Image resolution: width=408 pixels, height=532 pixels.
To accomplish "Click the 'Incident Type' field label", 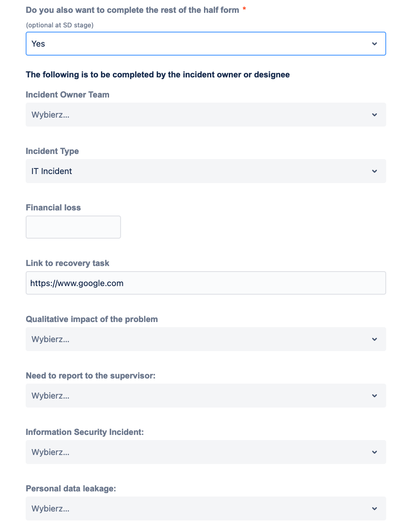I will (x=52, y=151).
